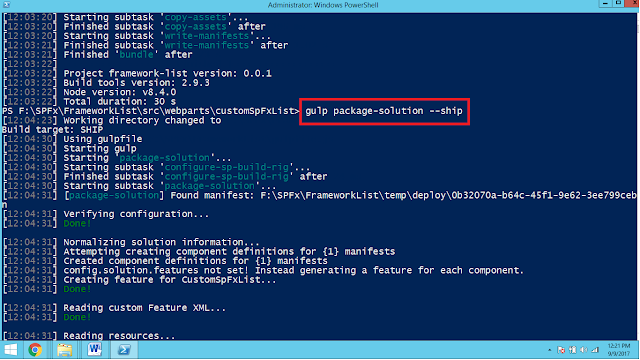
Task: Open File Explorer from the taskbar
Action: [64, 350]
